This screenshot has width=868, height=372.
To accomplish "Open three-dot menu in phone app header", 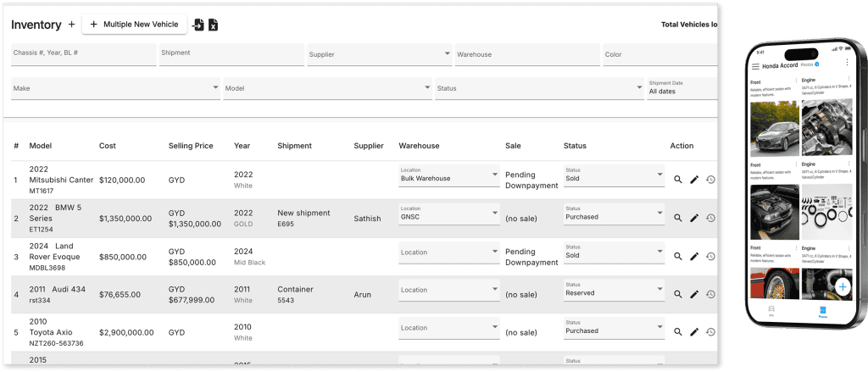I will 847,63.
